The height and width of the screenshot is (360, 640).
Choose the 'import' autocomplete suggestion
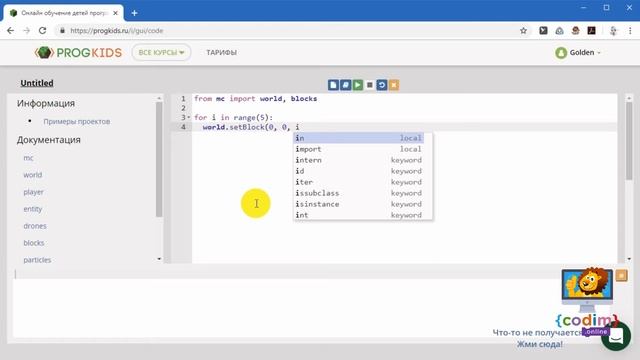tap(359, 149)
